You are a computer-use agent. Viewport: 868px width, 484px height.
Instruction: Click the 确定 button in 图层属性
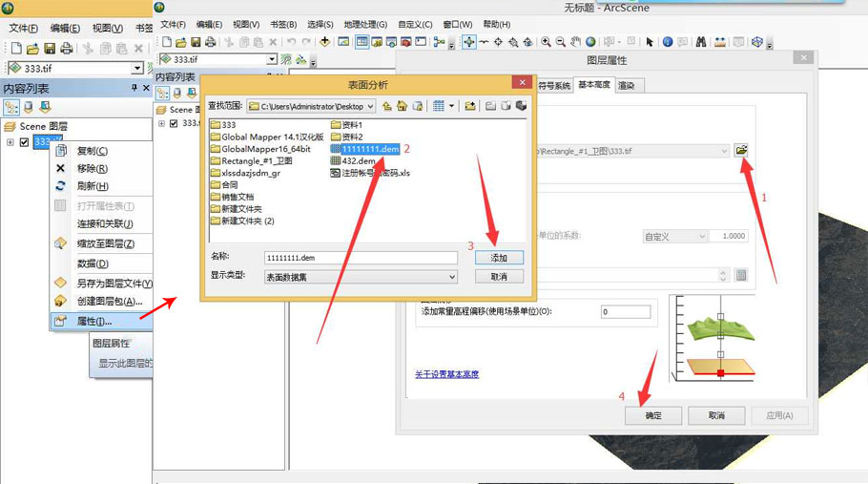[653, 415]
